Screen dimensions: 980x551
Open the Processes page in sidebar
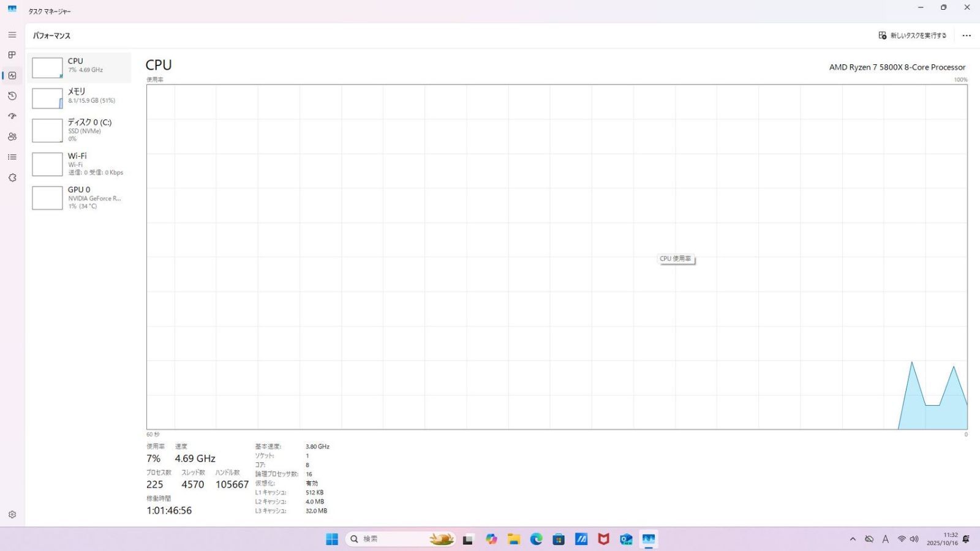[12, 55]
